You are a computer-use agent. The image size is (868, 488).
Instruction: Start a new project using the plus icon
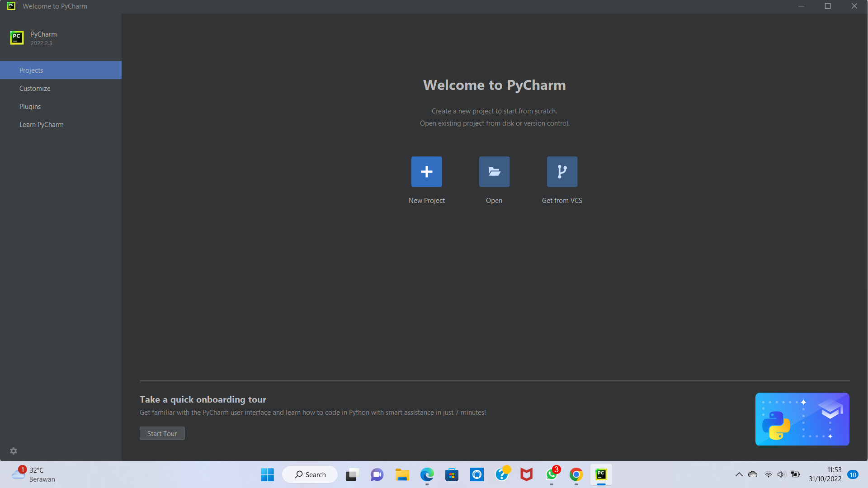coord(426,172)
